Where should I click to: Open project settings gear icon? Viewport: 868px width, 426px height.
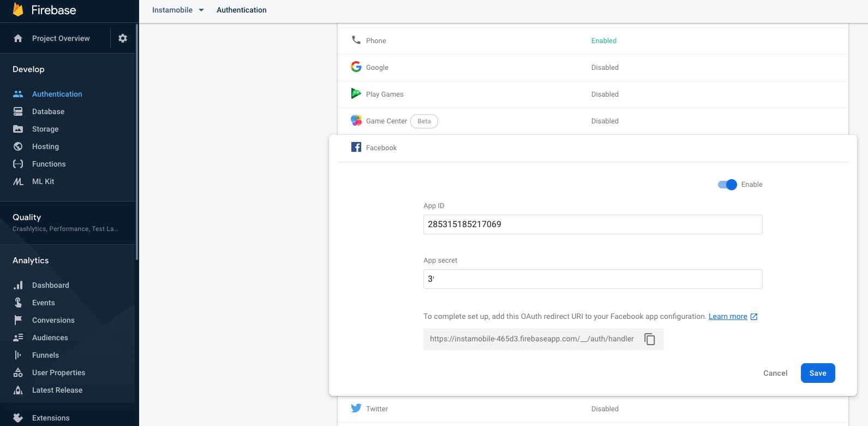click(123, 38)
